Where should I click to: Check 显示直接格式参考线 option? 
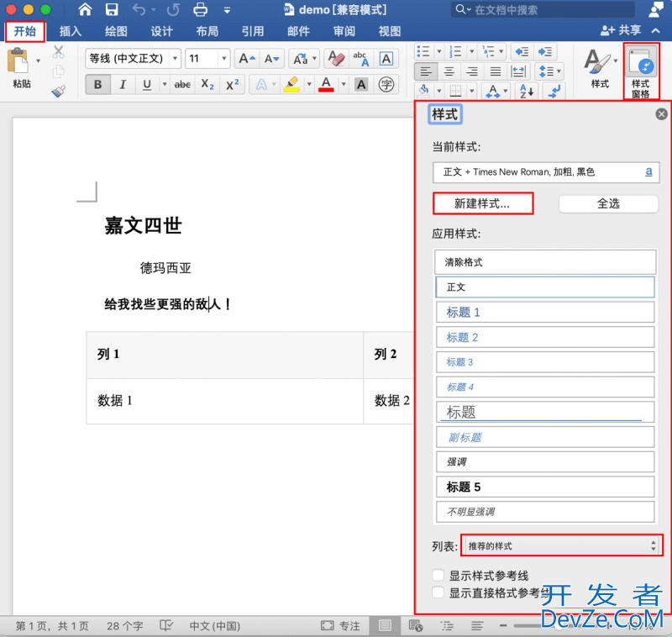[438, 592]
